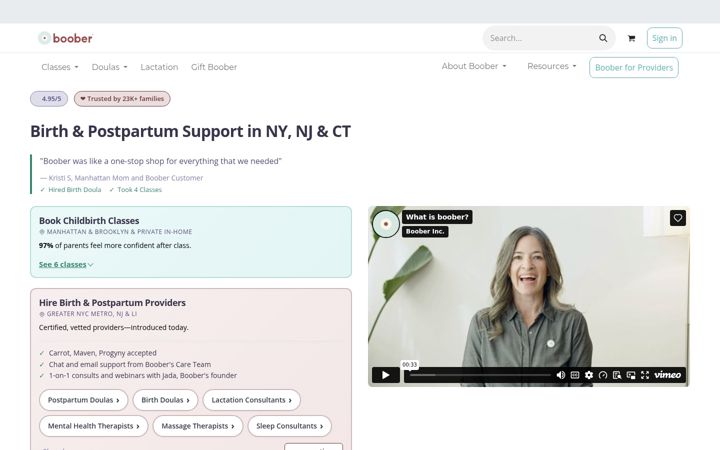Click the Boober avatar on video

tap(386, 224)
